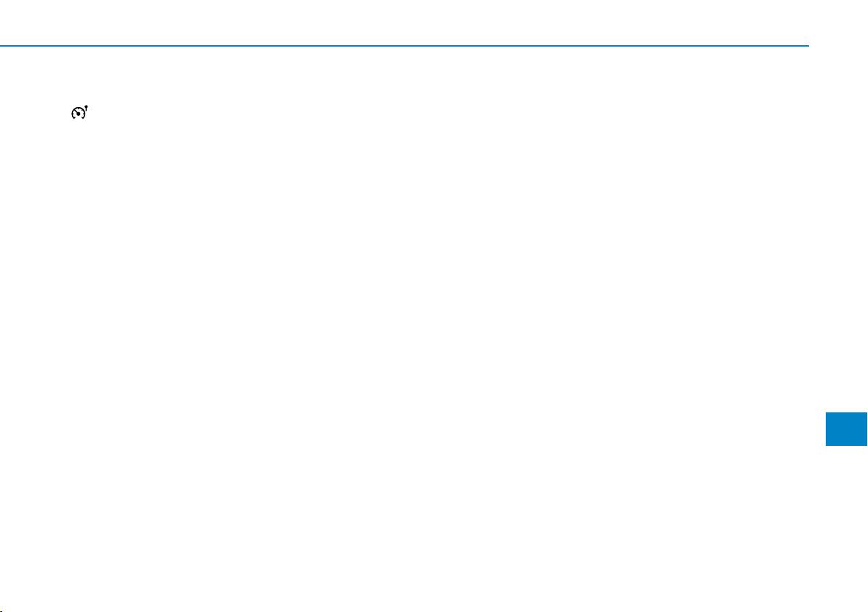This screenshot has width=868, height=612.
Task: Click the dial icon in upper left
Action: [x=79, y=112]
